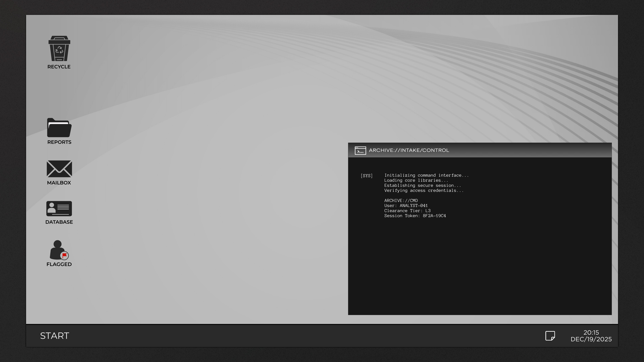Click the User: ANALYST-041 line
This screenshot has height=362, width=644.
(x=406, y=206)
